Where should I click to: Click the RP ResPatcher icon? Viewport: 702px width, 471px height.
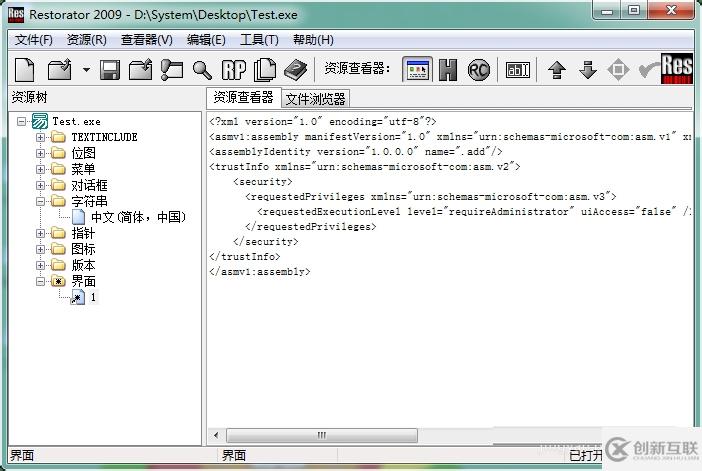coord(233,70)
